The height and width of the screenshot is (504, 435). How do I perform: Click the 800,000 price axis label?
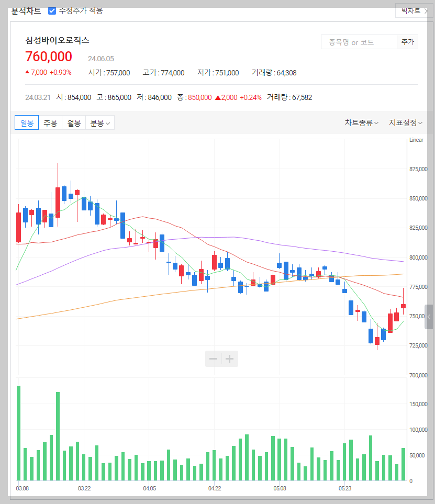(418, 257)
